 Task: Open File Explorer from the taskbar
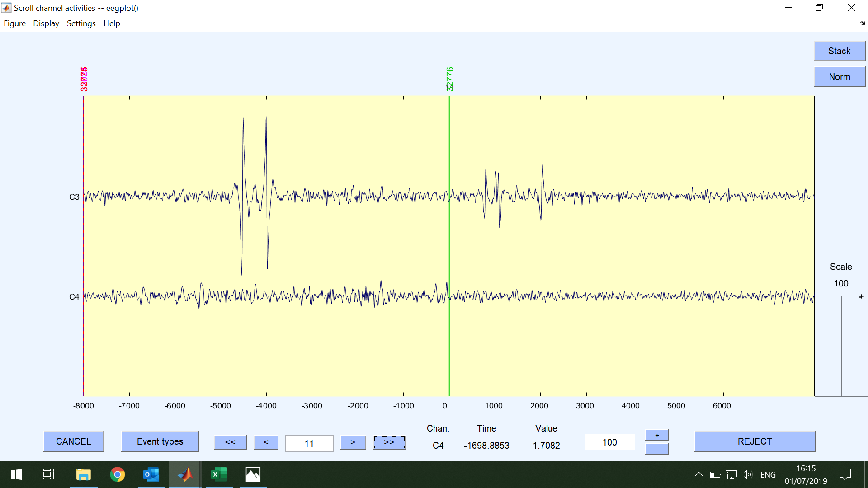click(84, 474)
